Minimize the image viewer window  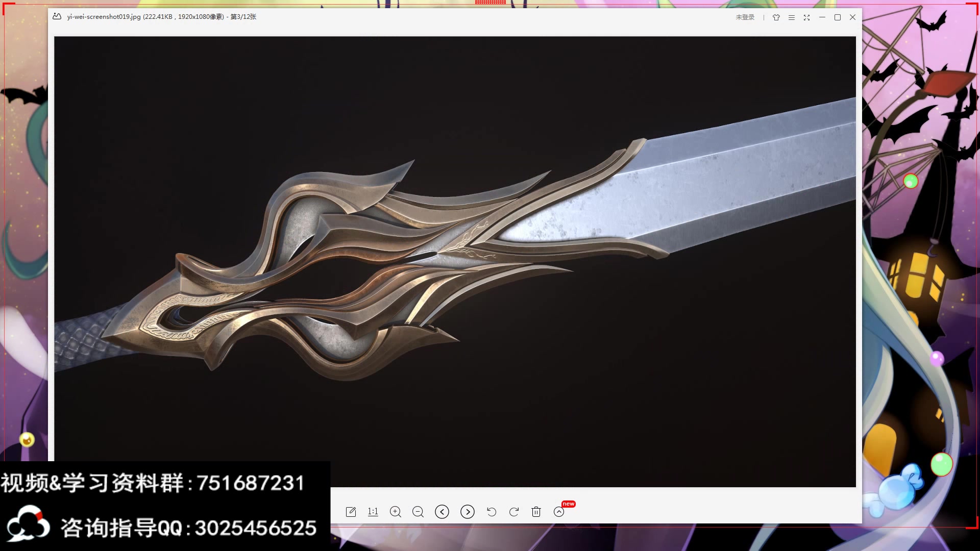click(x=822, y=17)
